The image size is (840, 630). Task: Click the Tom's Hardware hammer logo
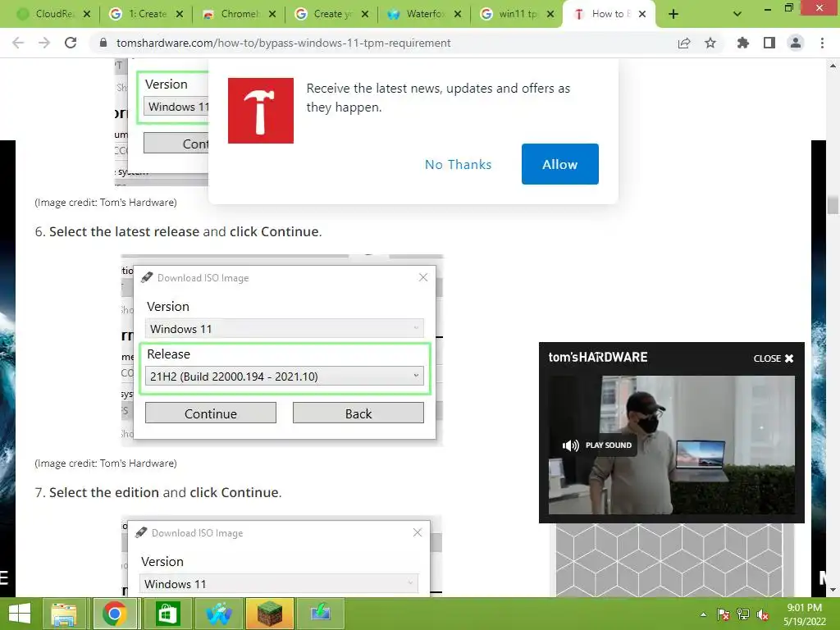pos(260,111)
